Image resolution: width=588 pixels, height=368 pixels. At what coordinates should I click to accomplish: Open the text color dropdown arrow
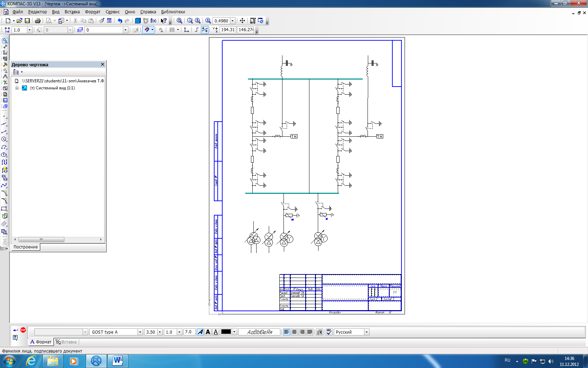234,332
